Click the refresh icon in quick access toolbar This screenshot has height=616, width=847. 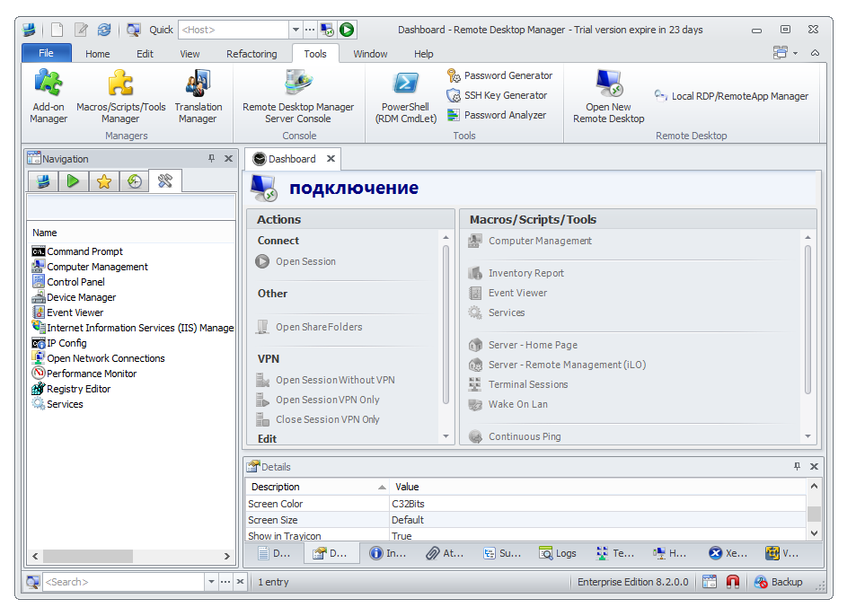pos(104,30)
